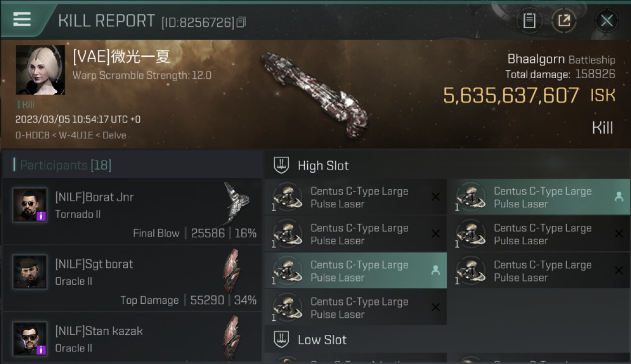
Task: Click the clipboard icon in the top bar
Action: (x=529, y=20)
